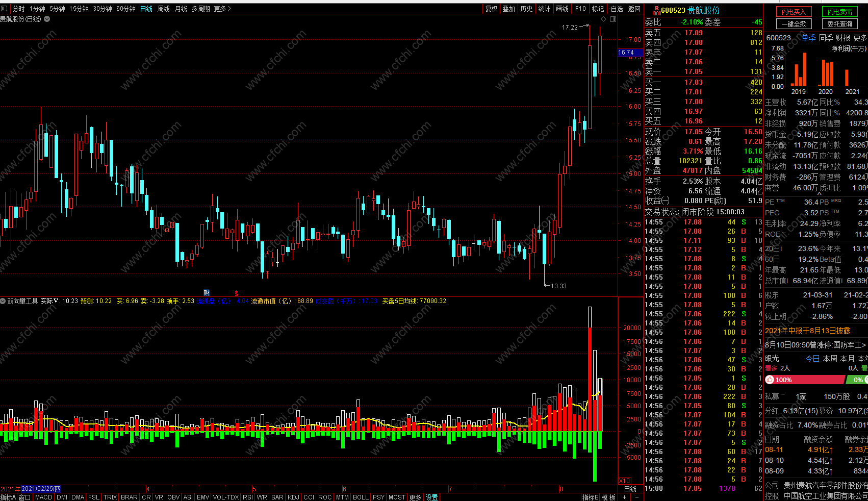Image resolution: width=868 pixels, height=501 pixels.
Task: Zoom out chart with minus button
Action: click(x=636, y=497)
